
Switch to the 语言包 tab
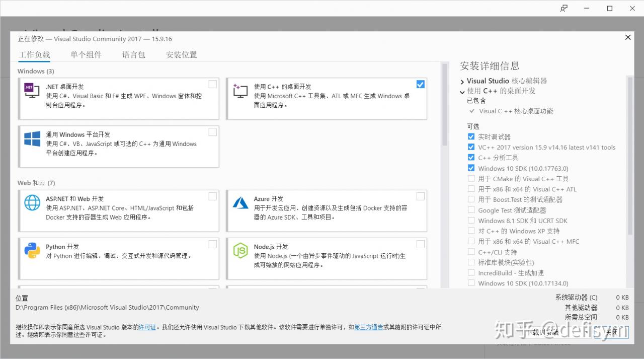tap(134, 55)
